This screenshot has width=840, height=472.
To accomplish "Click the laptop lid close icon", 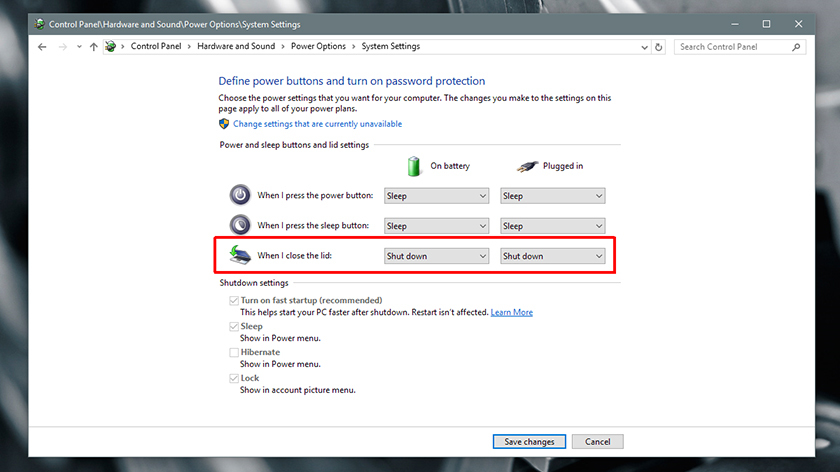I will [239, 254].
